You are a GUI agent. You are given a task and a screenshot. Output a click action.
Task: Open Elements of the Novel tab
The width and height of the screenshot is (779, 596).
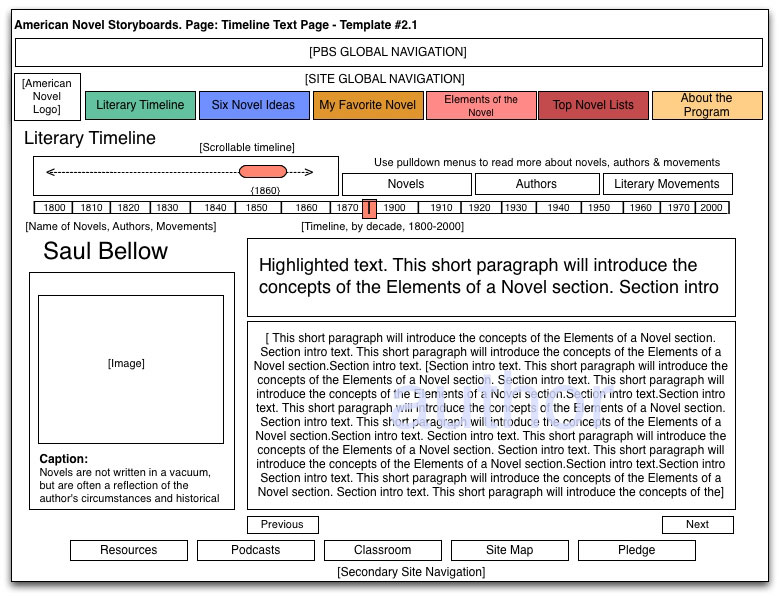point(481,105)
